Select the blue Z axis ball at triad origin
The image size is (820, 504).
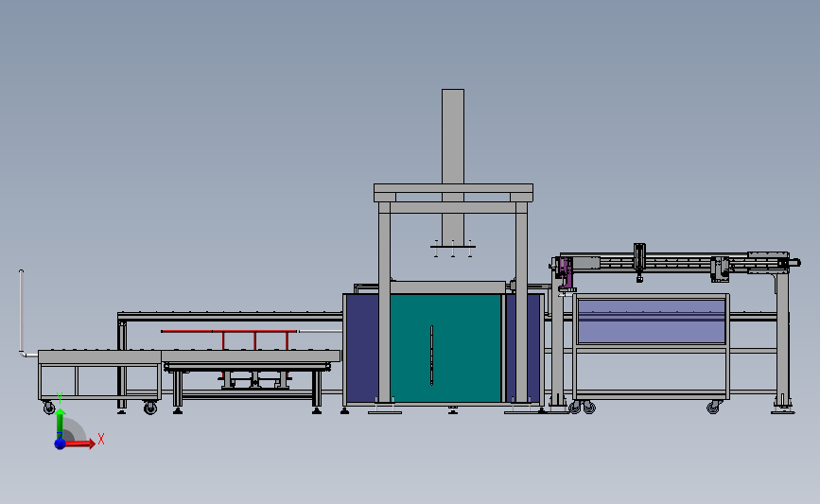[x=60, y=443]
